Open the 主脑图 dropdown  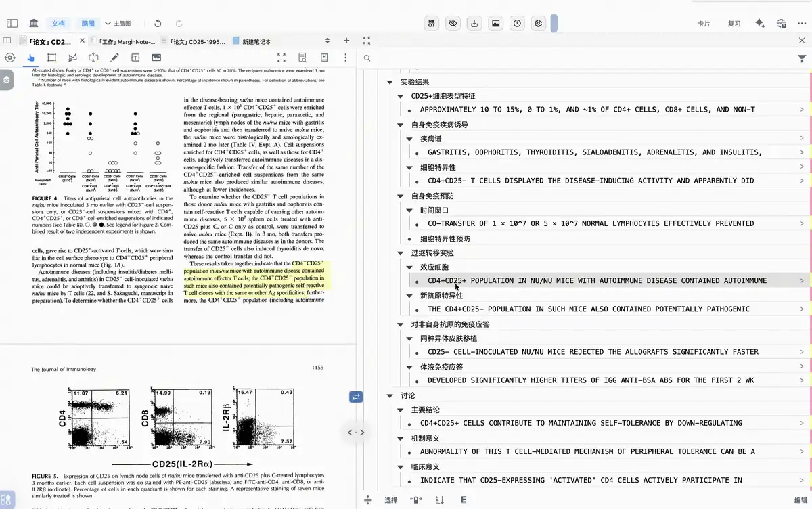(118, 24)
